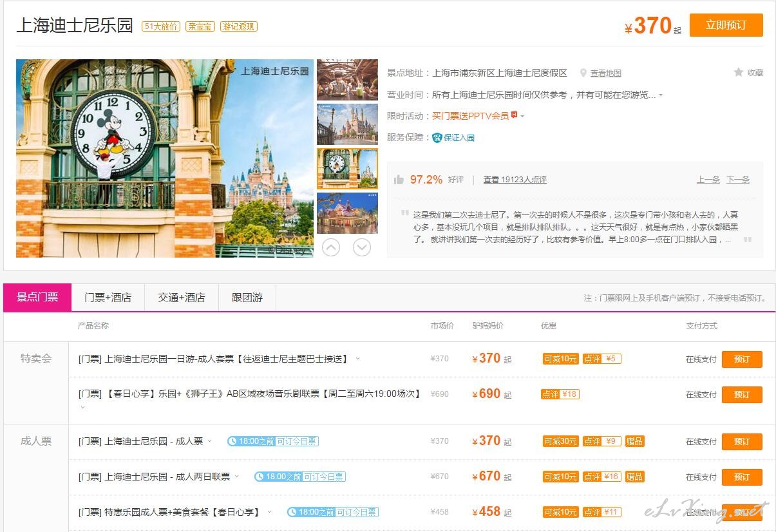Click 保证入园 guarantee link
This screenshot has width=776, height=532.
459,137
